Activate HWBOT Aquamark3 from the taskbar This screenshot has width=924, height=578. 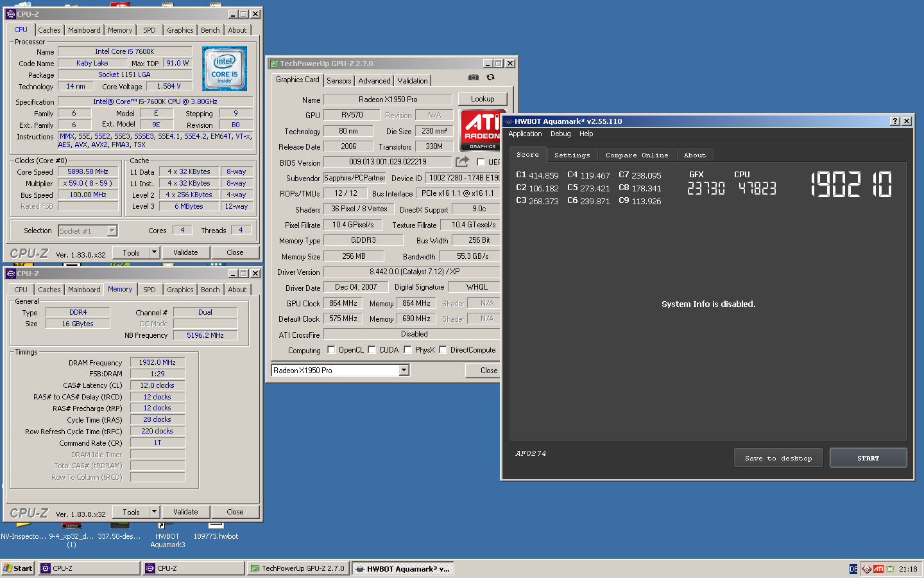coord(402,568)
